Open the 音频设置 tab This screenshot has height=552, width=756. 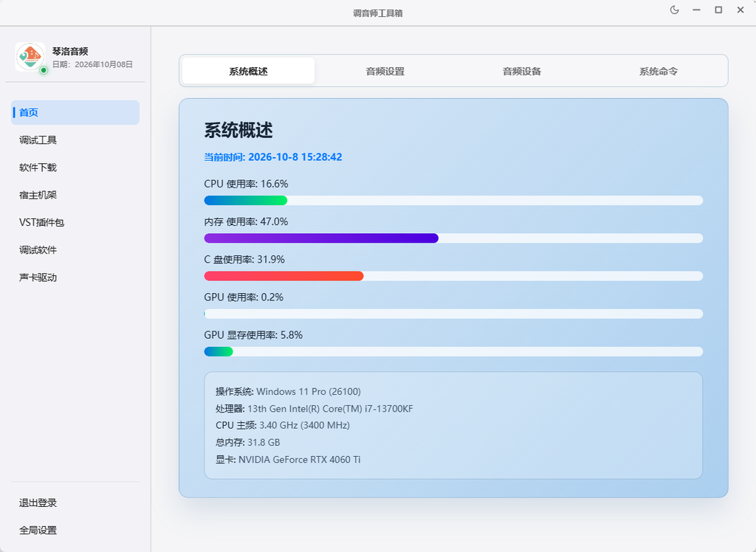point(385,71)
